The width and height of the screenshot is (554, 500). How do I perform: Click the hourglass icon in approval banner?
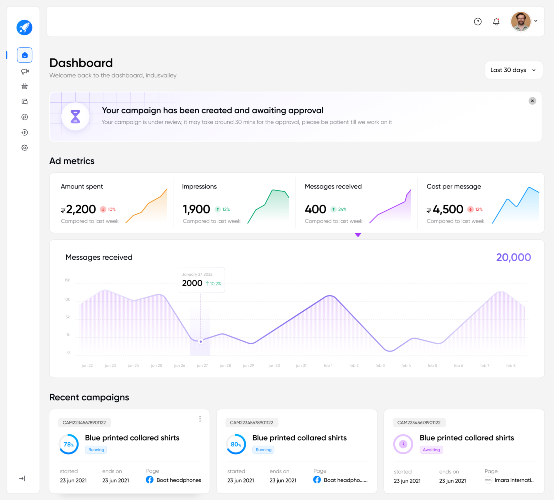tap(75, 117)
